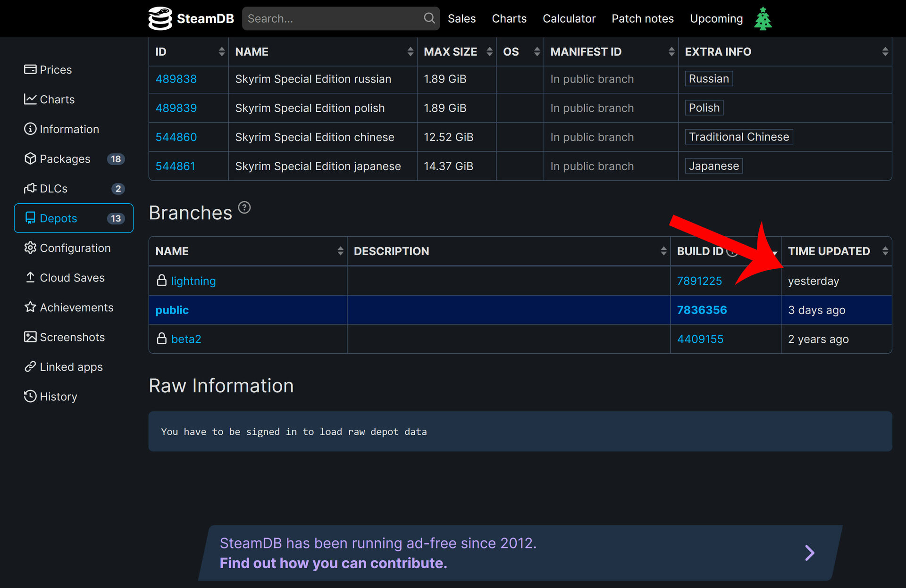Click the Screenshots image icon

point(30,337)
